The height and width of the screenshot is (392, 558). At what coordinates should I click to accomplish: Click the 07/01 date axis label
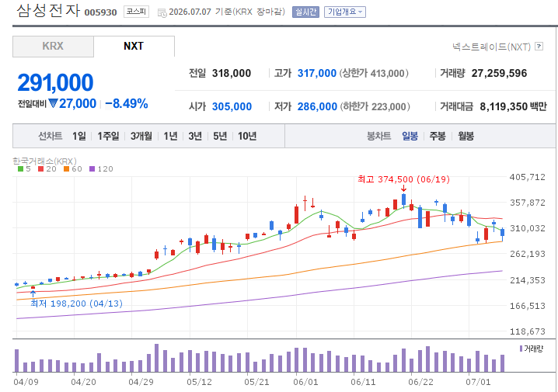478,383
